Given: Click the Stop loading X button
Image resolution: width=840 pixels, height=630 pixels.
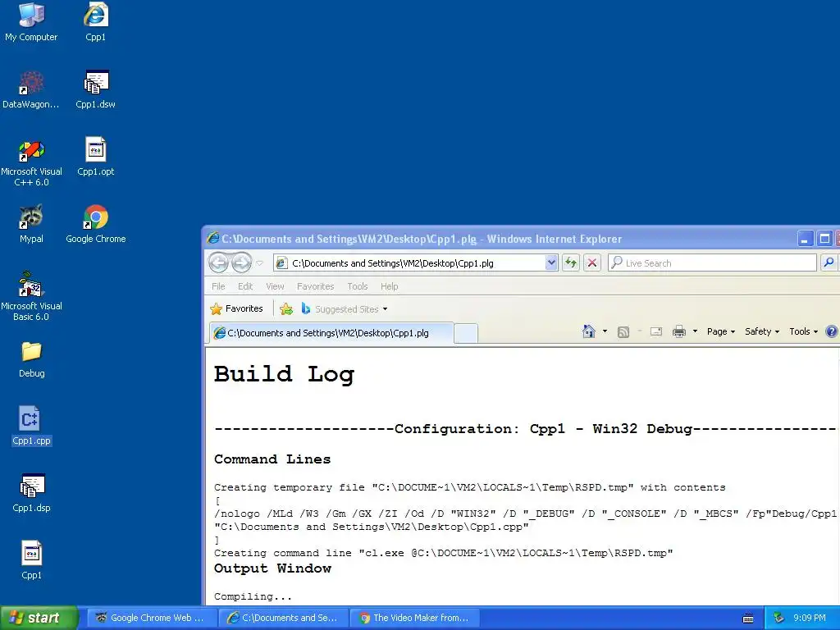Looking at the screenshot, I should point(591,262).
